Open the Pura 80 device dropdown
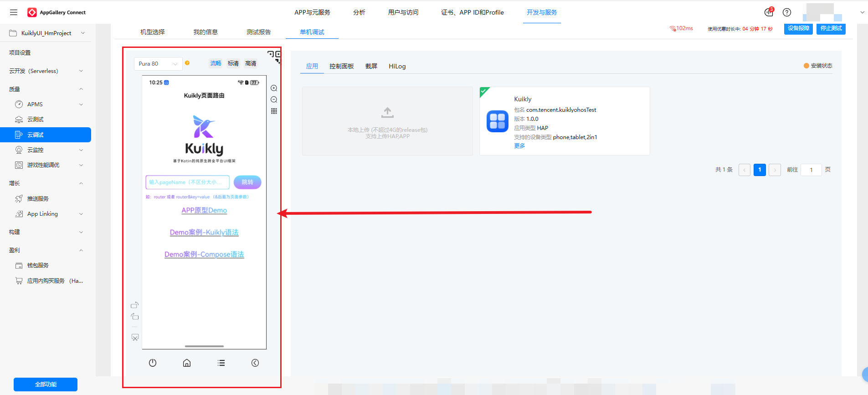The width and height of the screenshot is (868, 395). [x=158, y=64]
